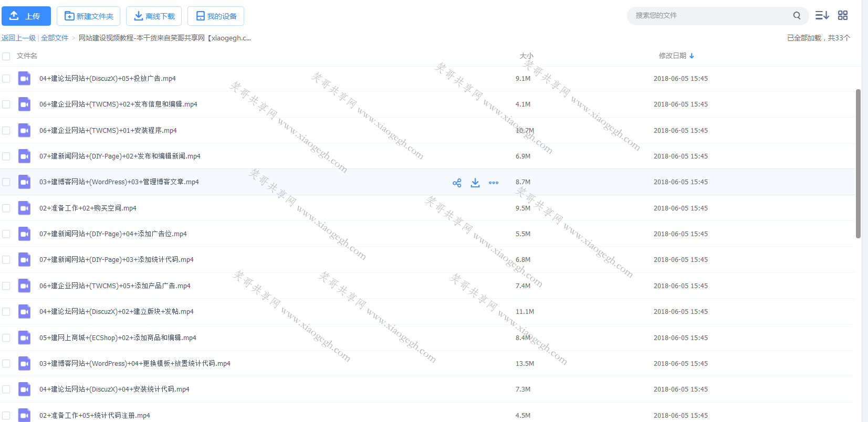Open file 02+准备工作+02+购买空间.mp4
The height and width of the screenshot is (422, 868).
(x=88, y=208)
